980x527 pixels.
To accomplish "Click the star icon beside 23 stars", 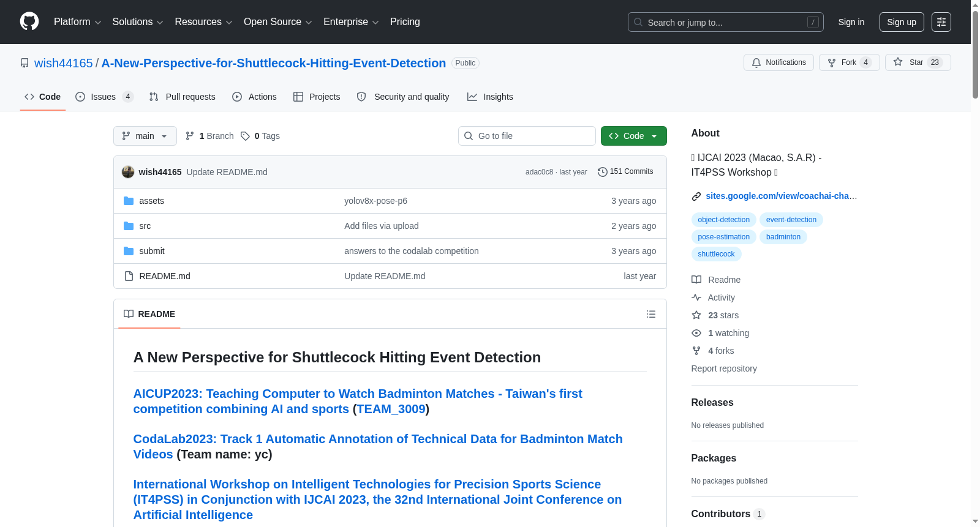I will [x=696, y=315].
